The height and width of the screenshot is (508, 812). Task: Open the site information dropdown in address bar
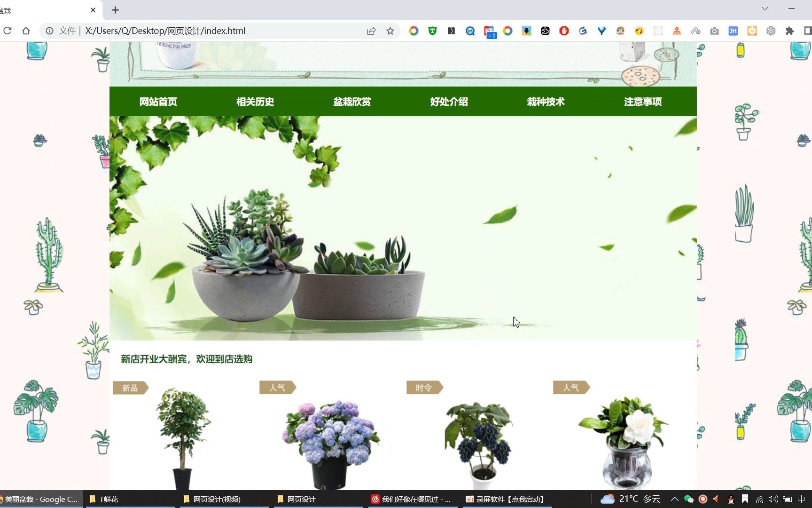[50, 31]
